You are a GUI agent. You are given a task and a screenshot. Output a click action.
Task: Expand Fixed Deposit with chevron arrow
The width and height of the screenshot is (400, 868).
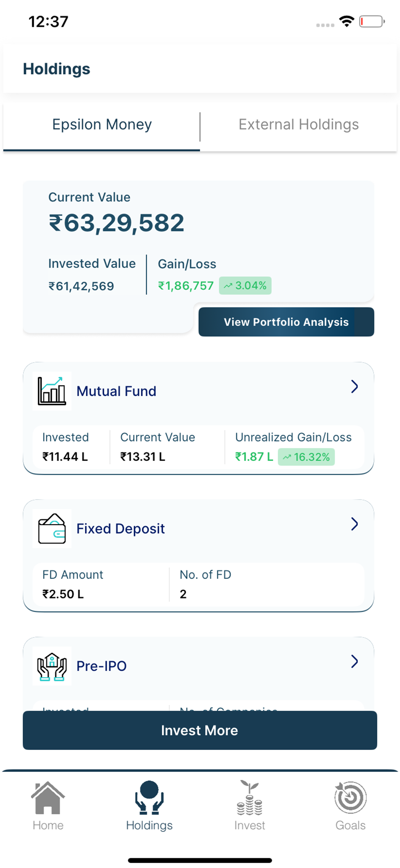(354, 524)
